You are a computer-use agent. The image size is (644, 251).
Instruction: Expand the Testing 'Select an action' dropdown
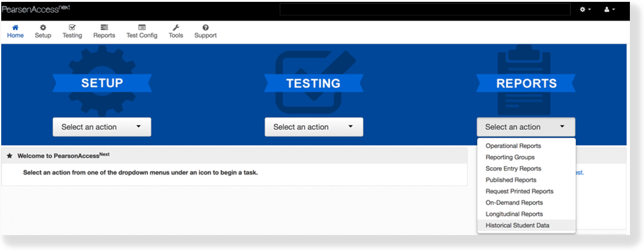pyautogui.click(x=314, y=127)
